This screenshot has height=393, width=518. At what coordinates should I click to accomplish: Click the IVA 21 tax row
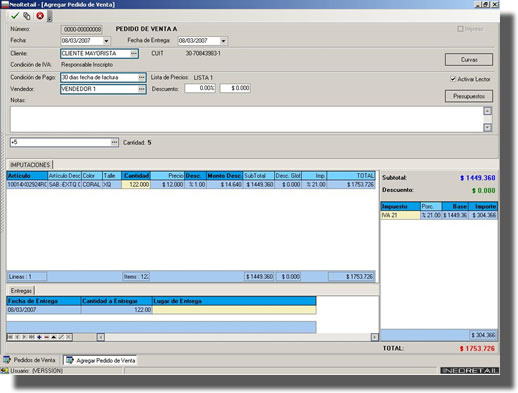pos(439,215)
